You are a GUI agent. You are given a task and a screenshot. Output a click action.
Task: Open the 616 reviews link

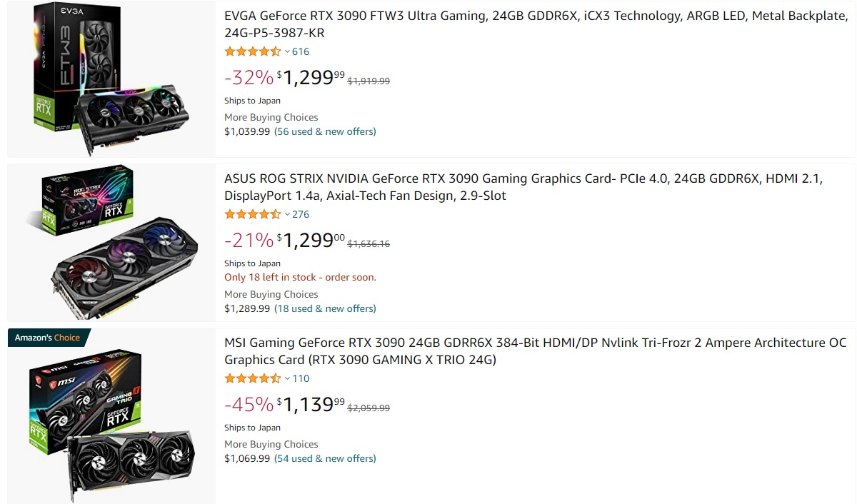pyautogui.click(x=301, y=51)
